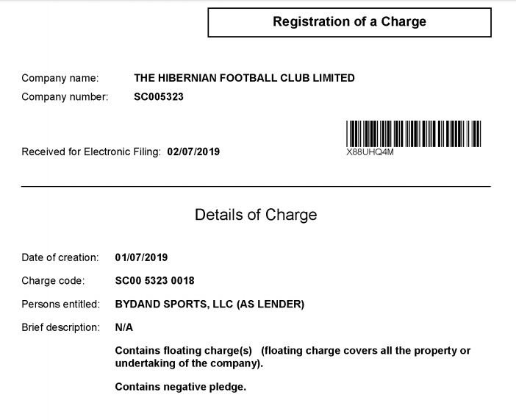The height and width of the screenshot is (420, 516).
Task: Click the Company name: label
Action: pos(60,78)
